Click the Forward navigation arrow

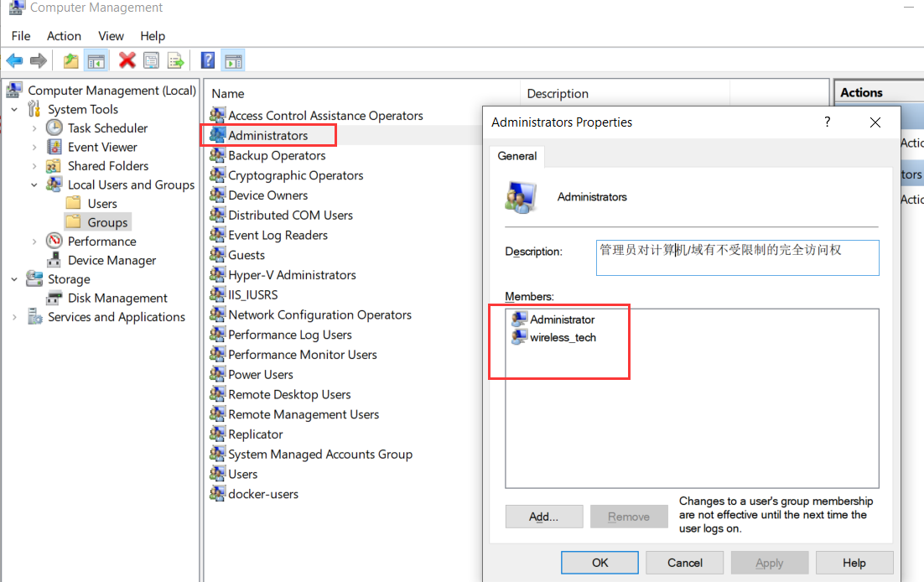click(x=38, y=60)
